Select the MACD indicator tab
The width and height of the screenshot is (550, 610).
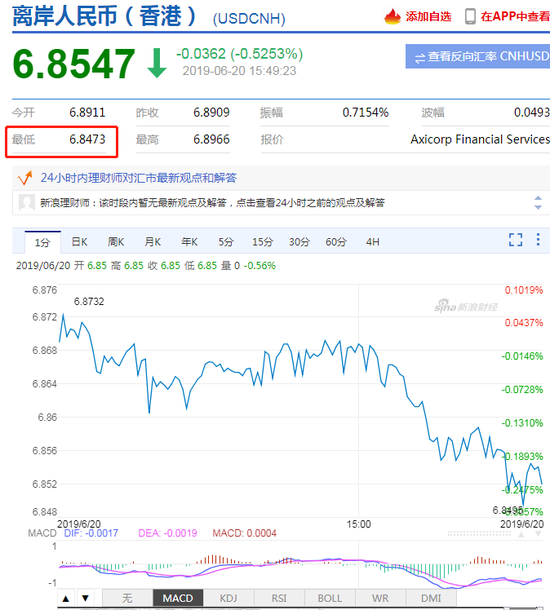178,598
